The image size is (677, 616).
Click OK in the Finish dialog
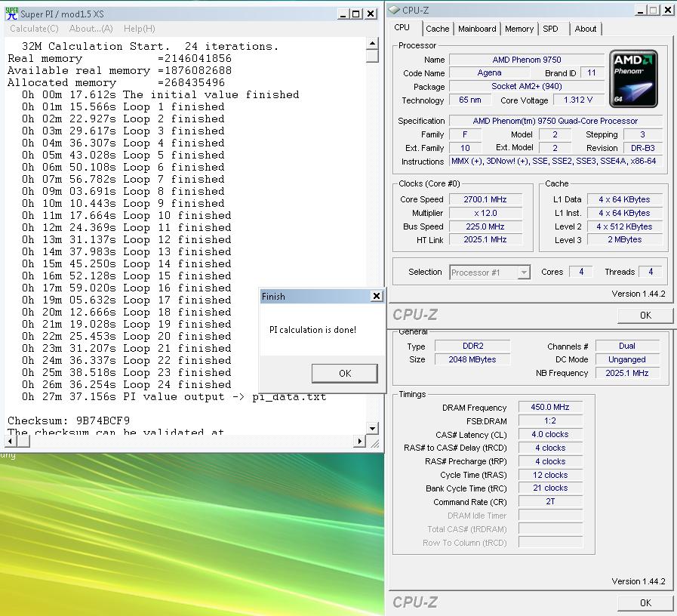coord(345,373)
